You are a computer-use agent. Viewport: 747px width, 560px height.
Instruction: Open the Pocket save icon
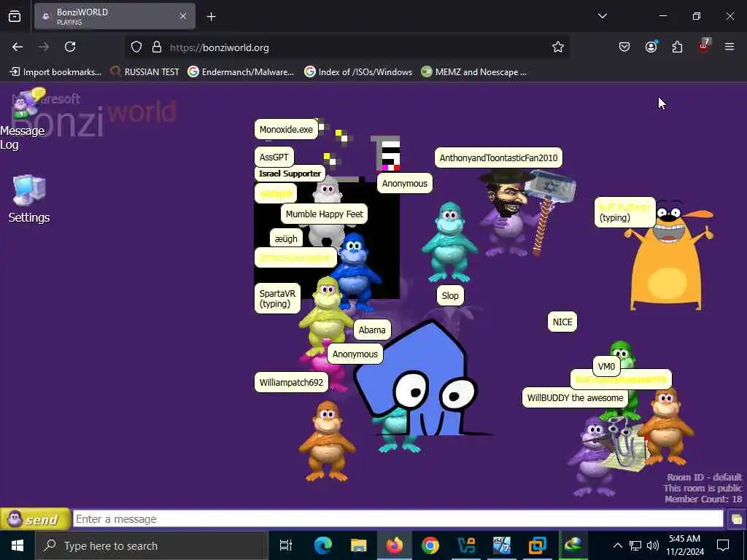pos(624,47)
